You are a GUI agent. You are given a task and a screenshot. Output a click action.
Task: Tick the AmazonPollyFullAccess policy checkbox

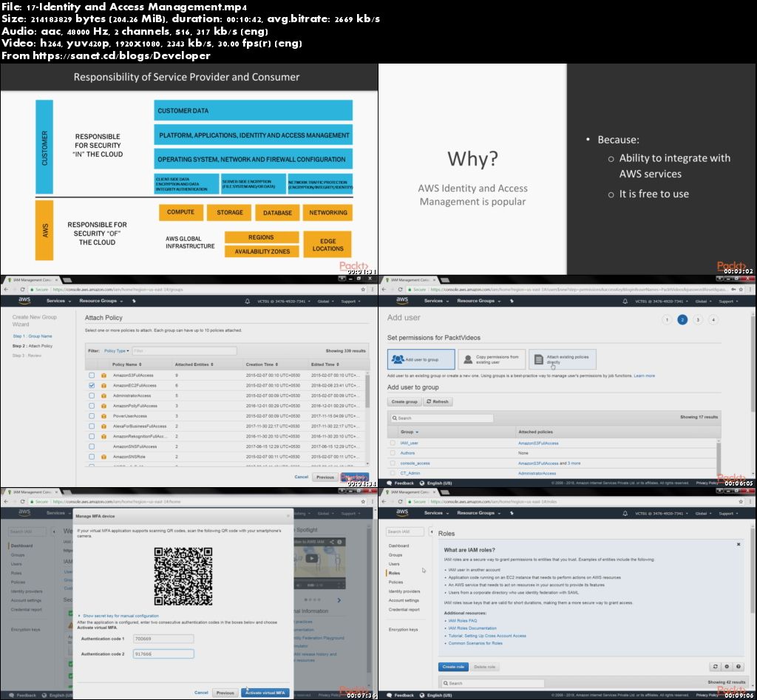point(91,406)
